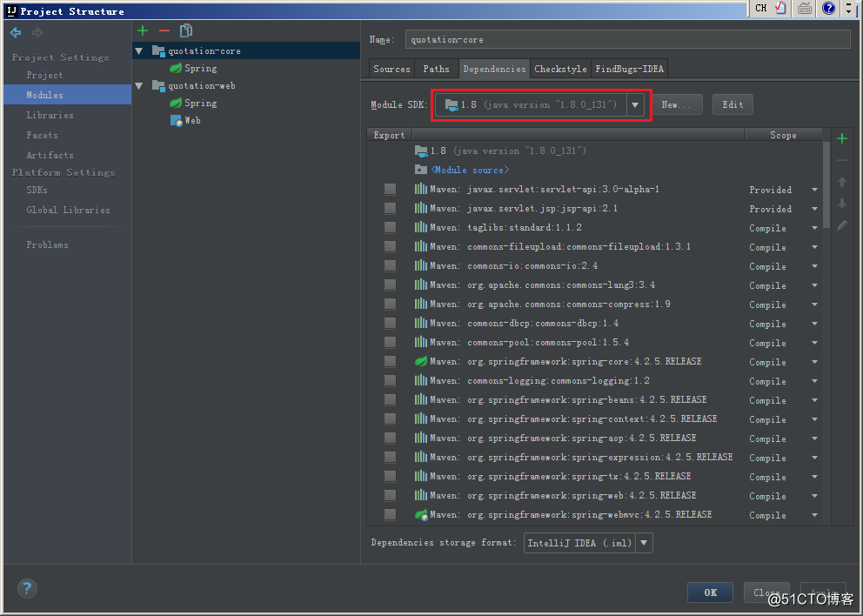Toggle export for commons-dbcp:1.4
Viewport: 863px width, 616px height.
[391, 323]
